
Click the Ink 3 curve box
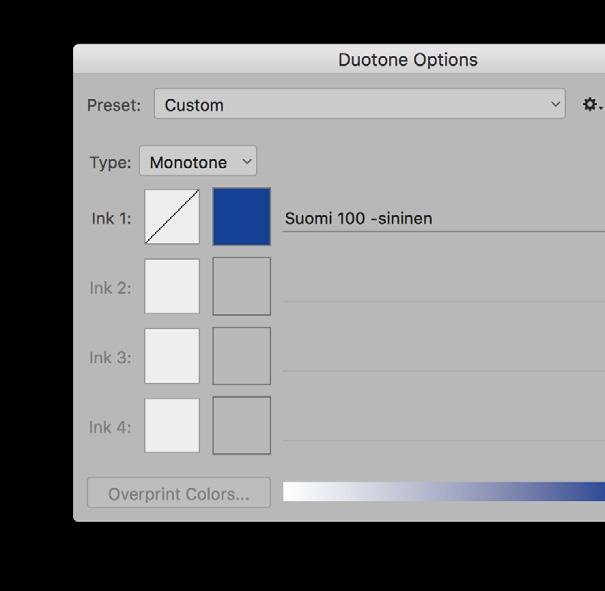point(172,356)
